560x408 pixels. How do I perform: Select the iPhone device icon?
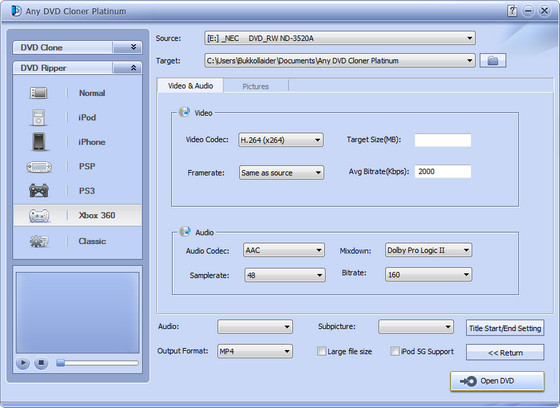click(x=39, y=142)
